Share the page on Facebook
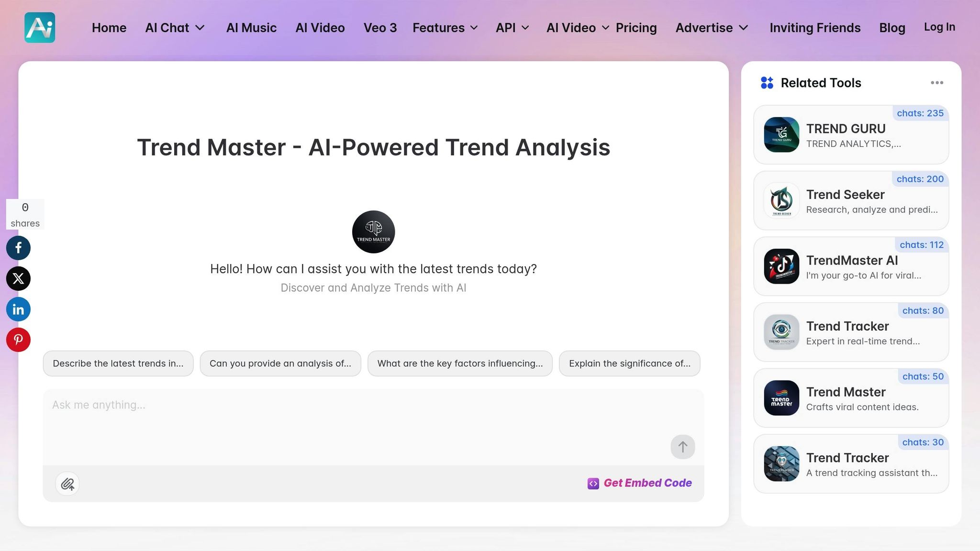Screen dimensions: 980x551 click(18, 248)
